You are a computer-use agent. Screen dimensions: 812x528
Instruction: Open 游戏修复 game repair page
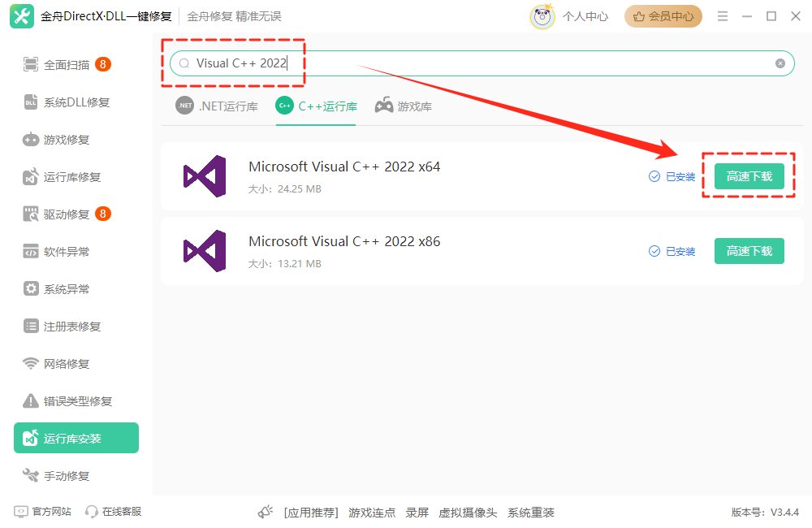point(56,140)
